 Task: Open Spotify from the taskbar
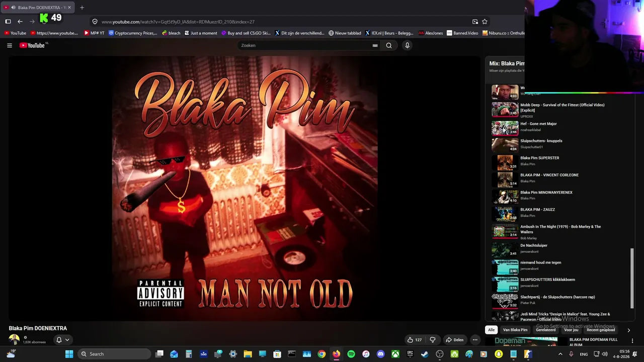point(351,354)
